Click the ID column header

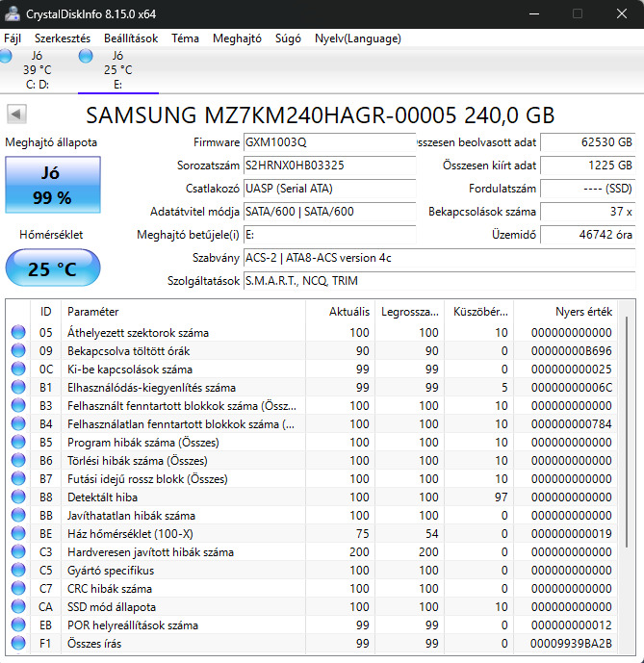click(x=45, y=312)
